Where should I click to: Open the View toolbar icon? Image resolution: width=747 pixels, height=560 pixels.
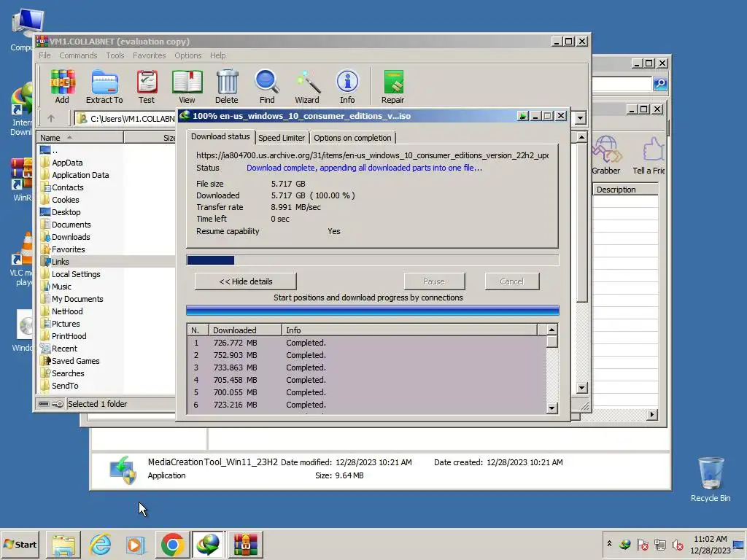(x=187, y=86)
